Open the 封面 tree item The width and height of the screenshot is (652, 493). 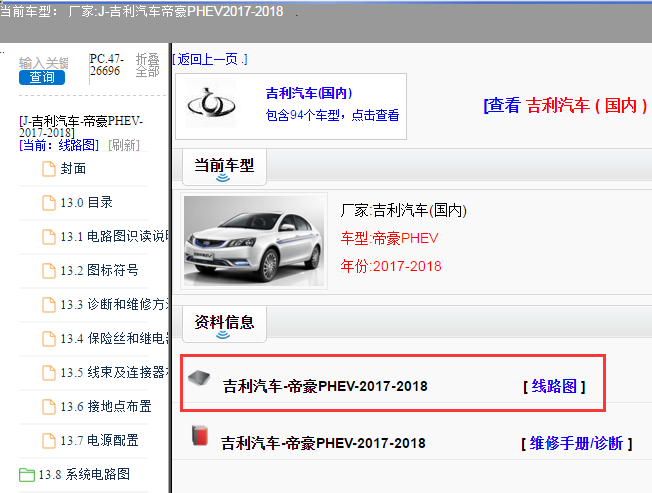(x=73, y=168)
